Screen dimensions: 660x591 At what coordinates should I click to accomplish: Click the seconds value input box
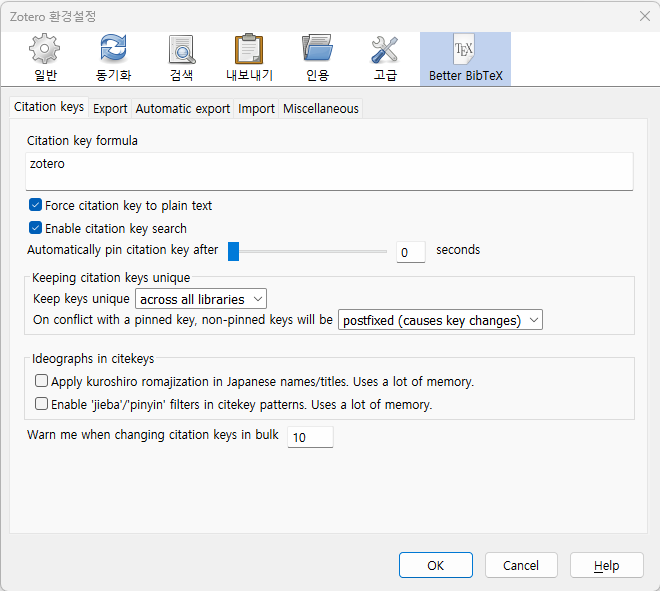tap(410, 252)
